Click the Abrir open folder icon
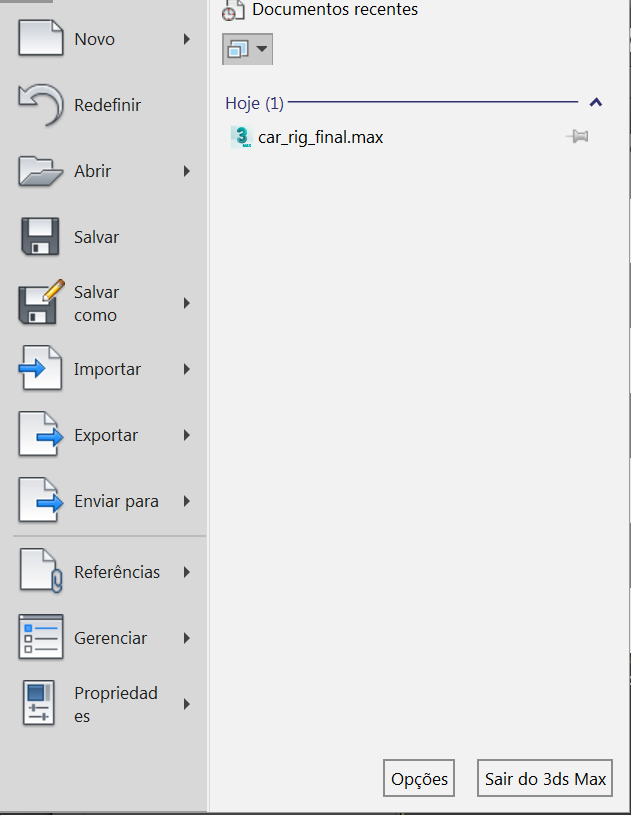This screenshot has height=816, width=631. click(40, 171)
